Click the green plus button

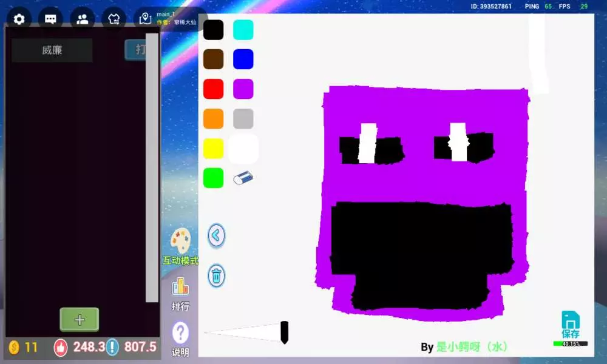click(x=80, y=320)
